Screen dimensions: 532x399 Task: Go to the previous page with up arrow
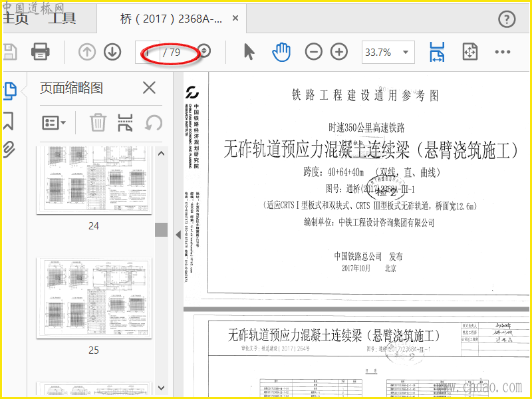[87, 53]
